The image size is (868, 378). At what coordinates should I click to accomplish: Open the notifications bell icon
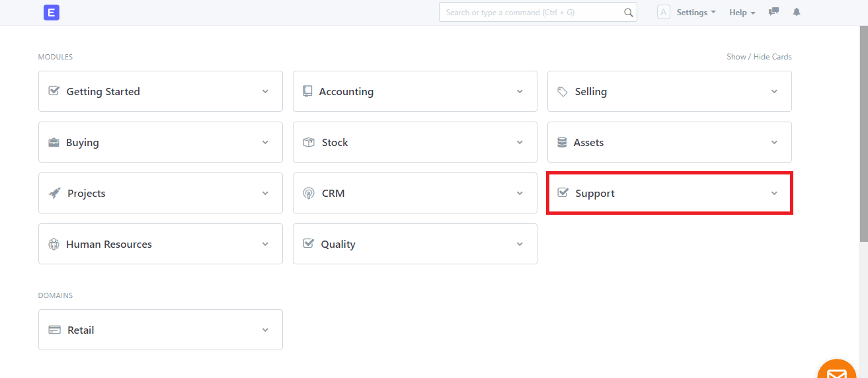point(797,12)
